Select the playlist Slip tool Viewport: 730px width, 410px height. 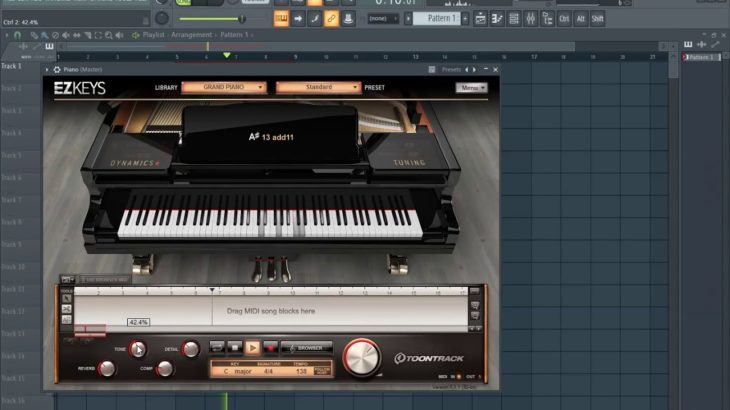[77, 35]
